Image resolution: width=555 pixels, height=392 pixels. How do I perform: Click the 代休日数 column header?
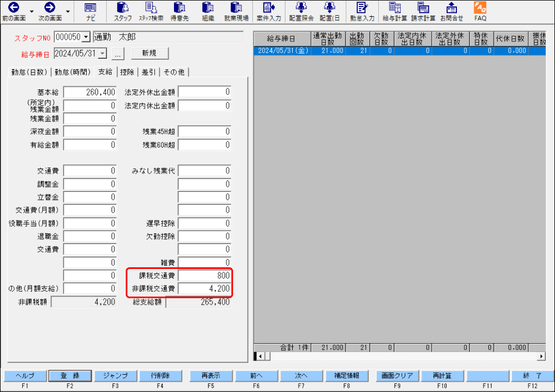pos(510,38)
